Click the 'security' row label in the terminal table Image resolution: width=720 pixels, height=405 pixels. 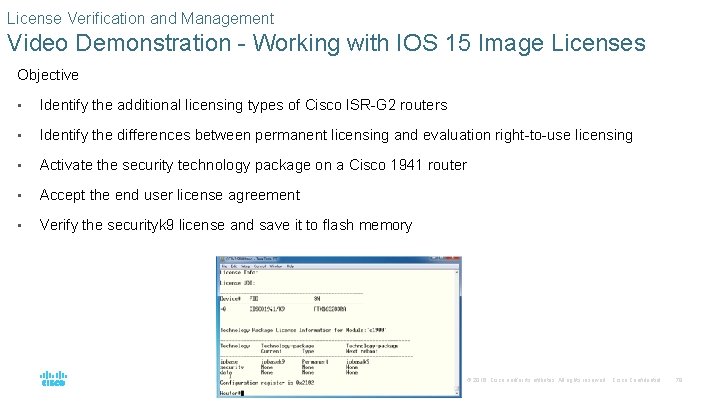[232, 367]
